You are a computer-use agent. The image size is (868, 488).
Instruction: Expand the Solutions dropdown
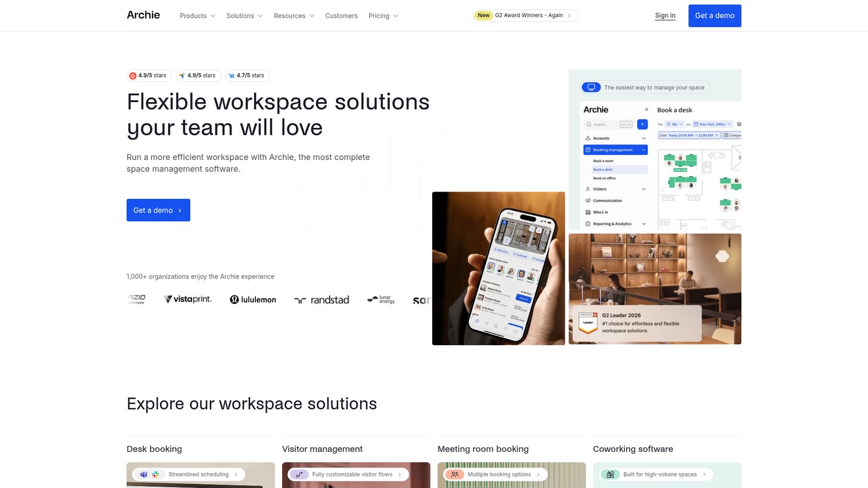tap(244, 15)
